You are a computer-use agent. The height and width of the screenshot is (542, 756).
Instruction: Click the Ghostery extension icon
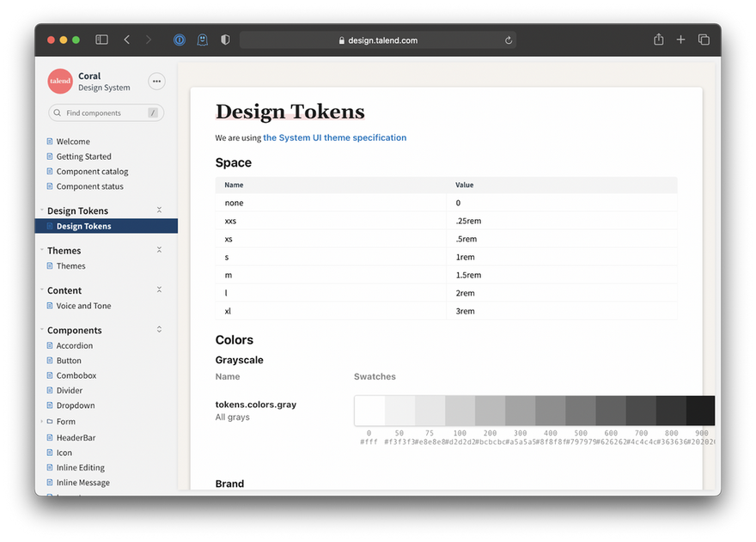203,40
